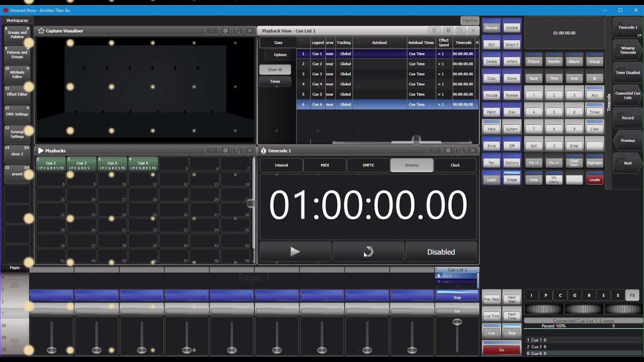
Task: Switch timecode source to SMPTE
Action: tap(368, 165)
